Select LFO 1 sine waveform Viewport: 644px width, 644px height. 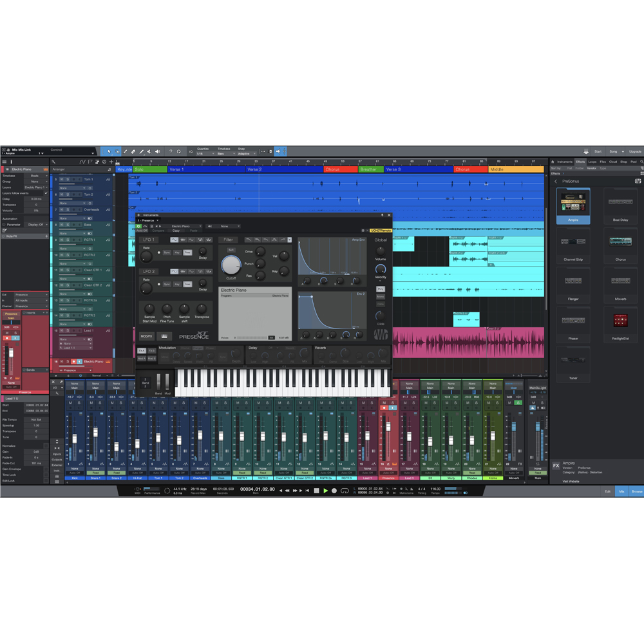click(x=175, y=240)
